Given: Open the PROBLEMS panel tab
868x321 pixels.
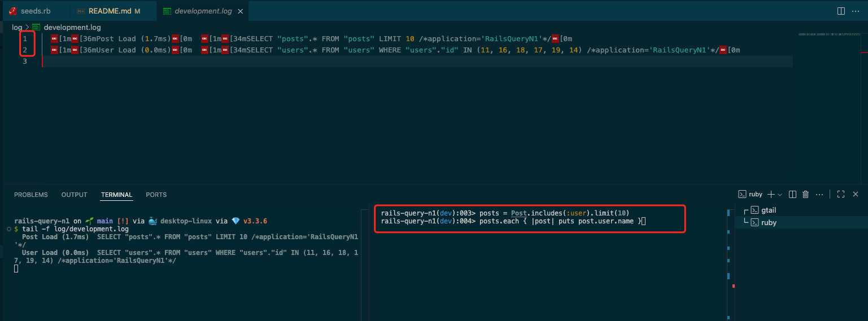Looking at the screenshot, I should coord(31,195).
